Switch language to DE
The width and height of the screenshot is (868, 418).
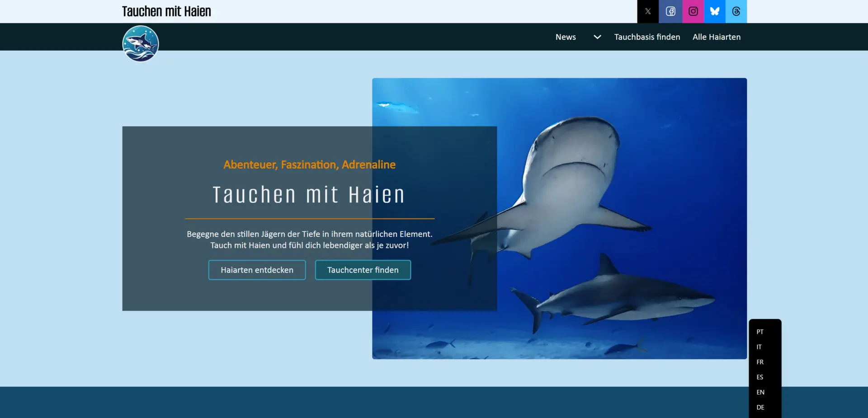click(x=760, y=407)
